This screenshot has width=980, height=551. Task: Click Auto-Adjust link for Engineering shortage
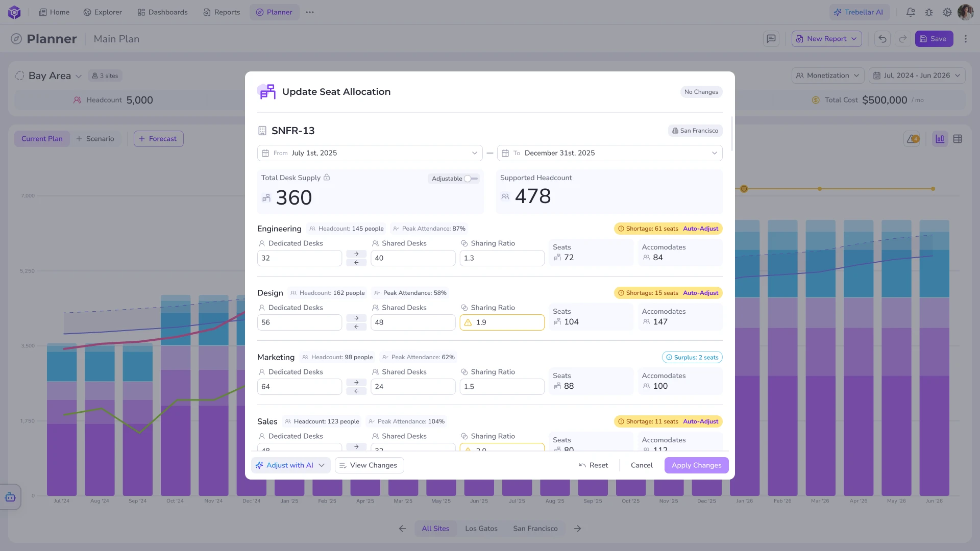click(700, 229)
